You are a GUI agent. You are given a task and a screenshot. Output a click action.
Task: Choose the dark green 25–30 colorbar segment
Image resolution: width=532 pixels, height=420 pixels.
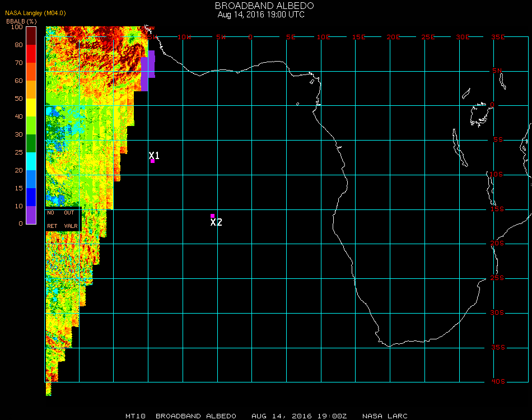31,143
